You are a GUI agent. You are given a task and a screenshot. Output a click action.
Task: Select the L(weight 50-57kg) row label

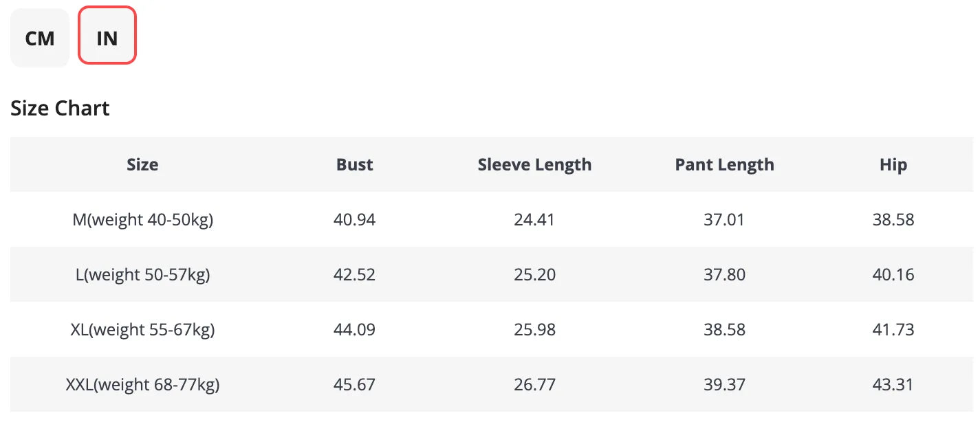coord(142,275)
